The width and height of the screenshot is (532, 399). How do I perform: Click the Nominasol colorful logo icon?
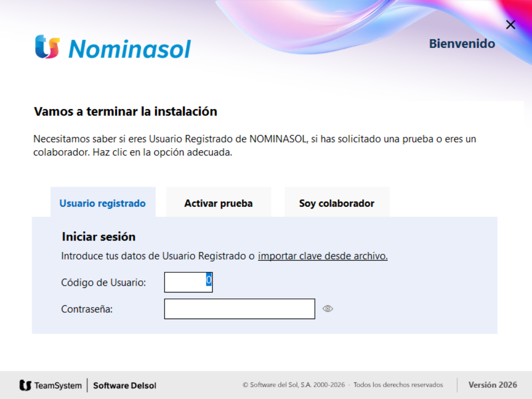click(x=47, y=47)
